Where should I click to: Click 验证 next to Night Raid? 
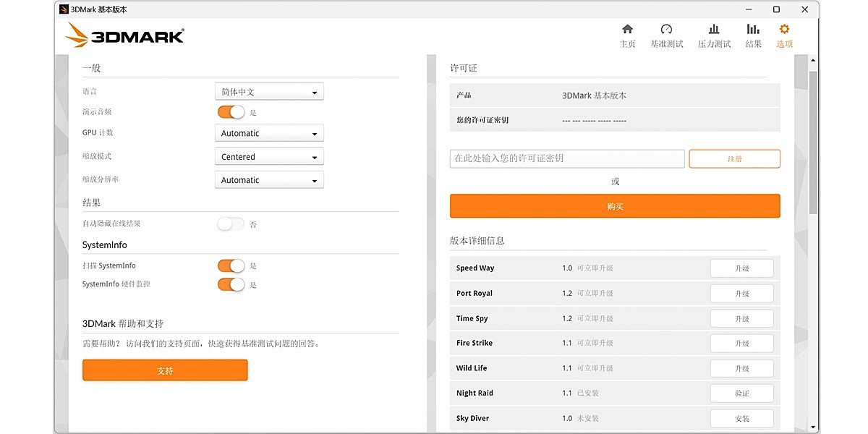point(741,393)
